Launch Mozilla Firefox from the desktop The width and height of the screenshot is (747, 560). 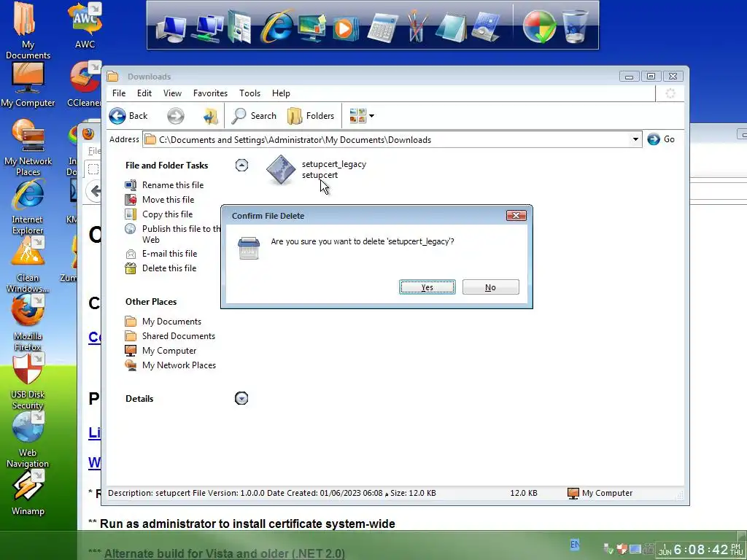point(28,324)
